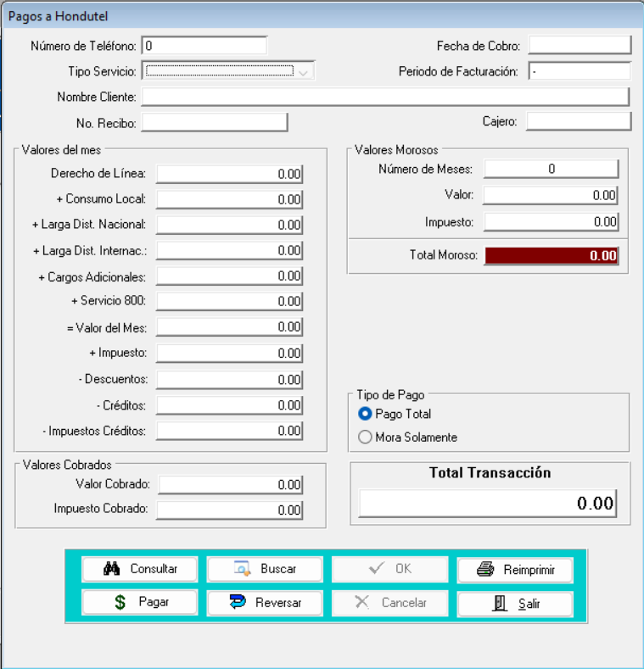Screen dimensions: 644x669
Task: Click the X icon on Cancelar
Action: (x=361, y=602)
